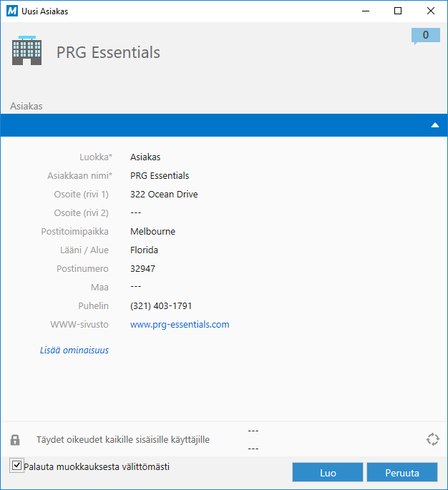Edit Postitoimipaikka value Melbourne

click(153, 231)
